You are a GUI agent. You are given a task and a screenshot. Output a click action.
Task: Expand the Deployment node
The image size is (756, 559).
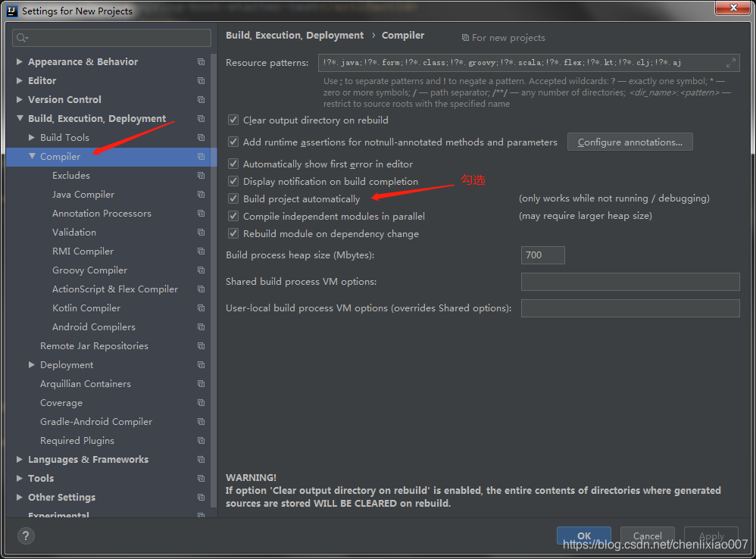(31, 365)
